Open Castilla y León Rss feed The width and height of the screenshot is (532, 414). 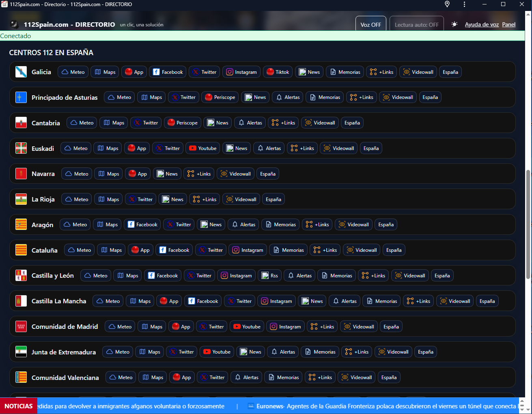pos(269,276)
